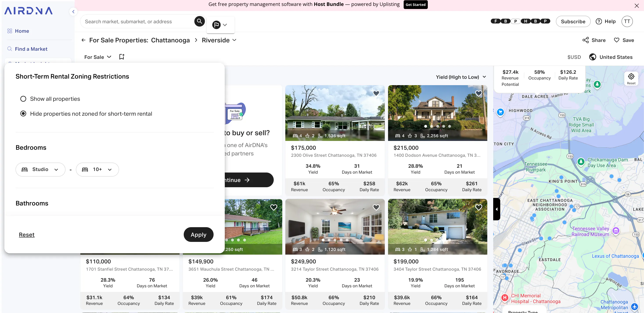Image resolution: width=644 pixels, height=313 pixels.
Task: Favorite the 2300 Olive Street listing
Action: (376, 93)
